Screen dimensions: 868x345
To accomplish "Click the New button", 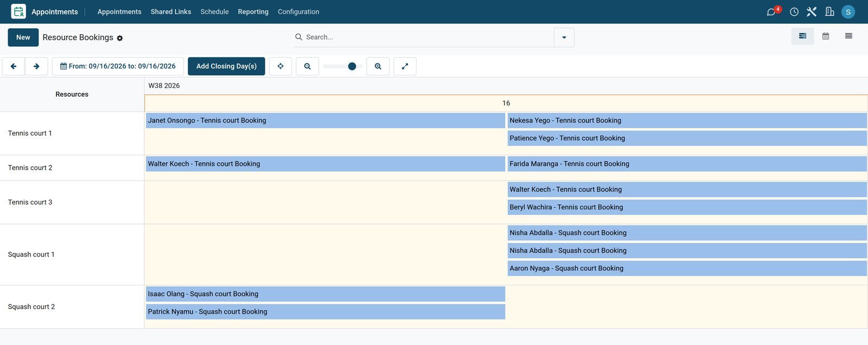I will pyautogui.click(x=23, y=37).
